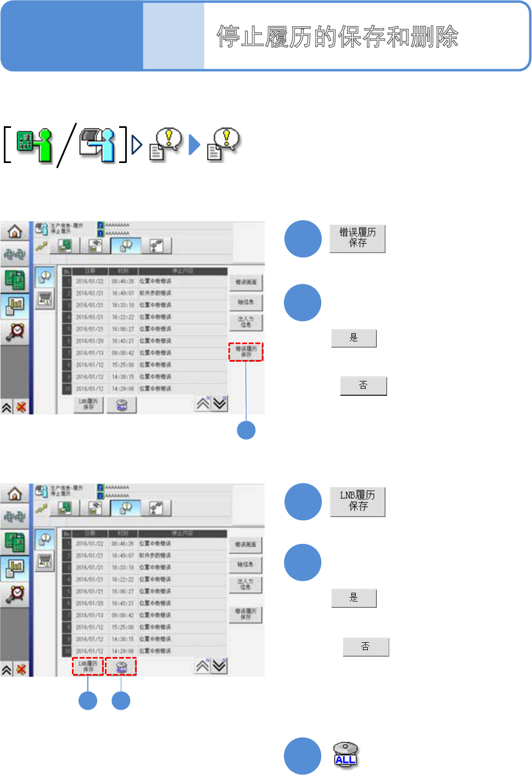The width and height of the screenshot is (532, 775).
Task: Click the home icon in the upper screenshot
Action: tap(15, 232)
